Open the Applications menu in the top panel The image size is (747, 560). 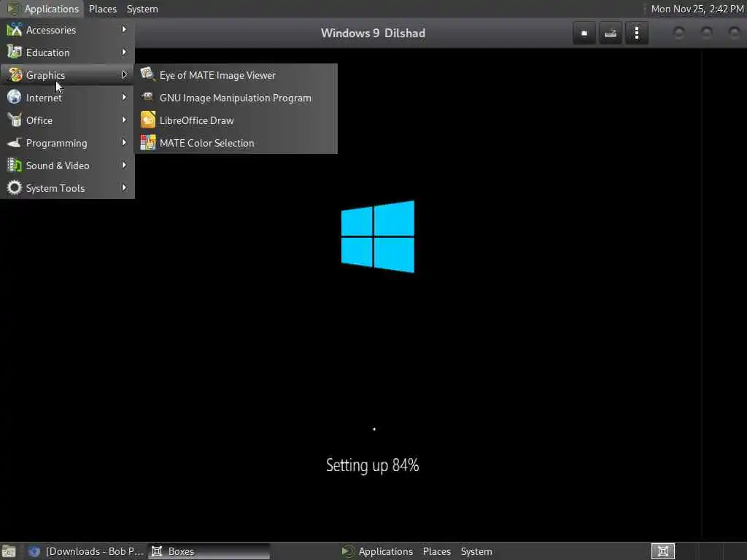point(43,9)
